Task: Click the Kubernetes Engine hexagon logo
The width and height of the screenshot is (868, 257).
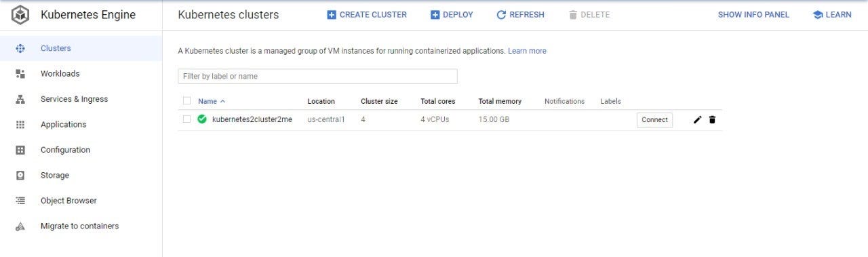Action: 20,14
